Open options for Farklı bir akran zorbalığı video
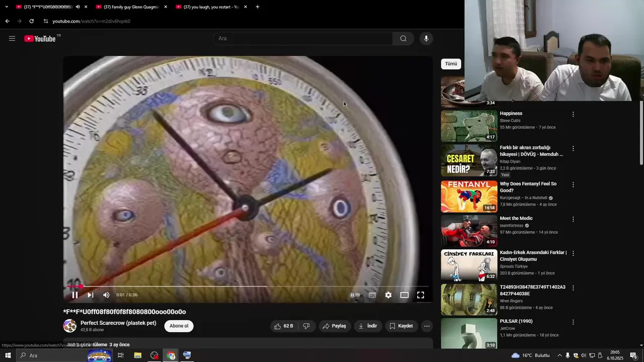644x362 pixels. pyautogui.click(x=573, y=149)
